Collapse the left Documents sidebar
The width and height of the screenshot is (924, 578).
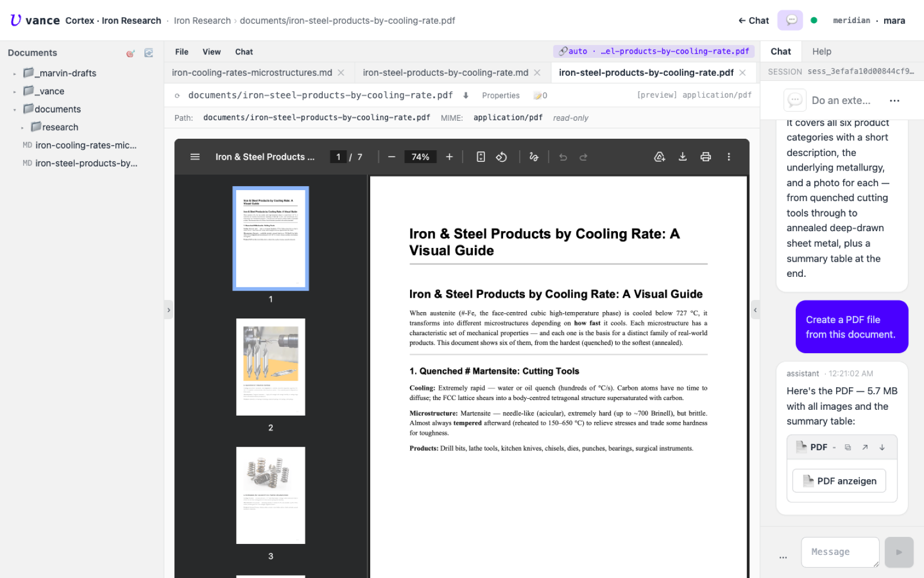point(169,310)
